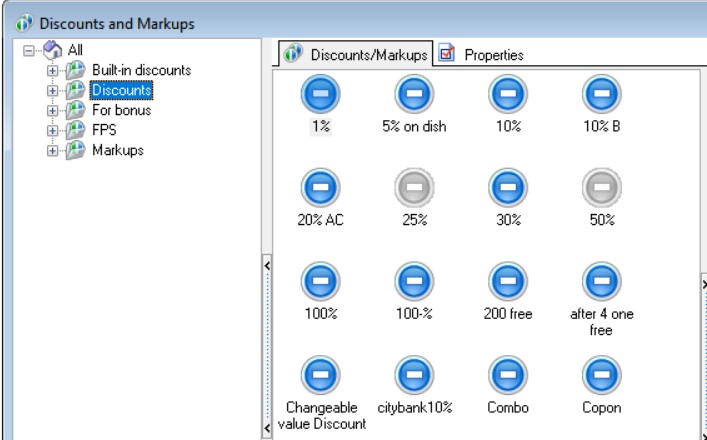Choose the 20% AC discount icon
This screenshot has height=440, width=707.
coord(319,189)
